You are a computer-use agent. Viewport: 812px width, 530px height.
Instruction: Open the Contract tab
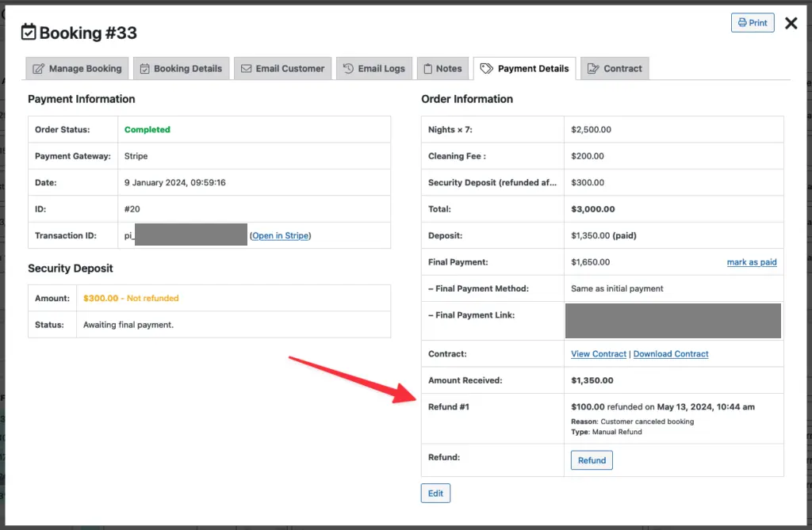tap(622, 69)
